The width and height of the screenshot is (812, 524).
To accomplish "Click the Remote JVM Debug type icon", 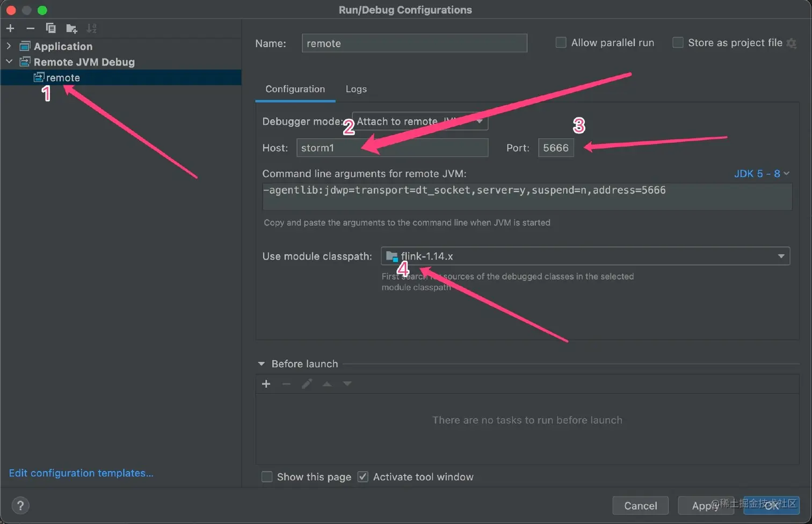I will click(x=25, y=62).
